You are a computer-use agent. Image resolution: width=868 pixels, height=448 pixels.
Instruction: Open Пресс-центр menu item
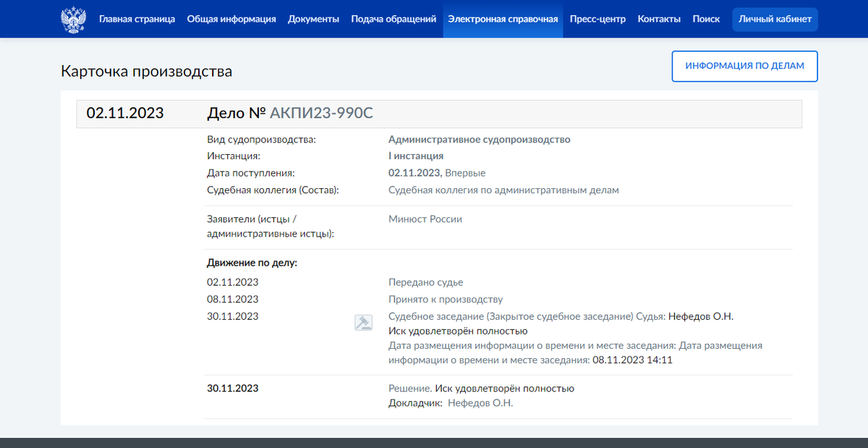point(597,20)
